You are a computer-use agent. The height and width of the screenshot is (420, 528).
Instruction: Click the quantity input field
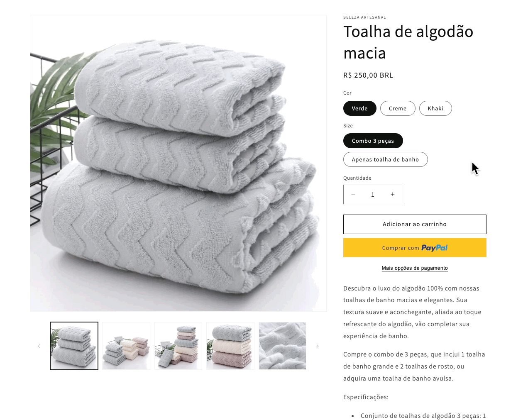373,194
